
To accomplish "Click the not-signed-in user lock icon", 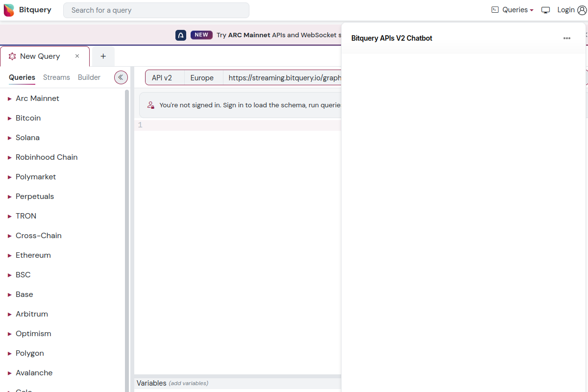I will (151, 105).
